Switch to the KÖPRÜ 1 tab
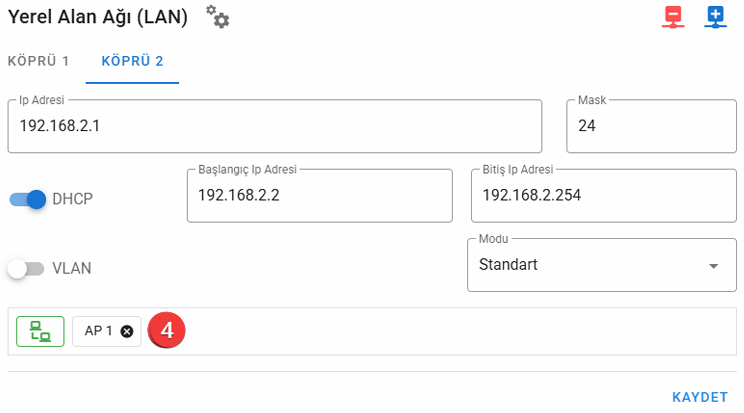744x413 pixels. 38,61
